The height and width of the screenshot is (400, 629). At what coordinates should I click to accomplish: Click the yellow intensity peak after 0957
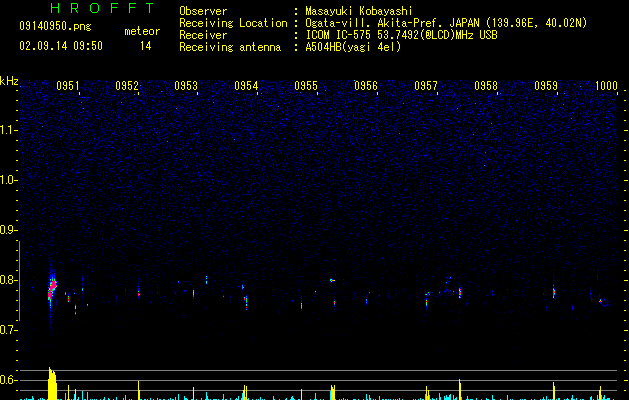click(x=460, y=389)
